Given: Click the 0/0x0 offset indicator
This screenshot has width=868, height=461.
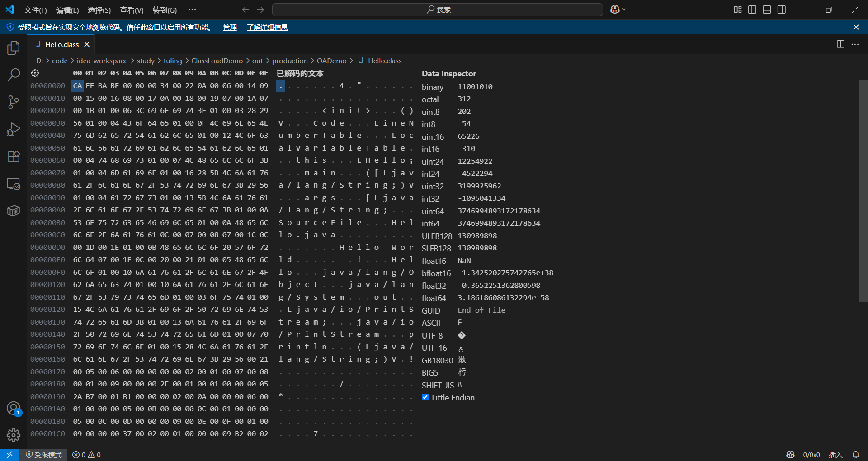Looking at the screenshot, I should pyautogui.click(x=811, y=455).
